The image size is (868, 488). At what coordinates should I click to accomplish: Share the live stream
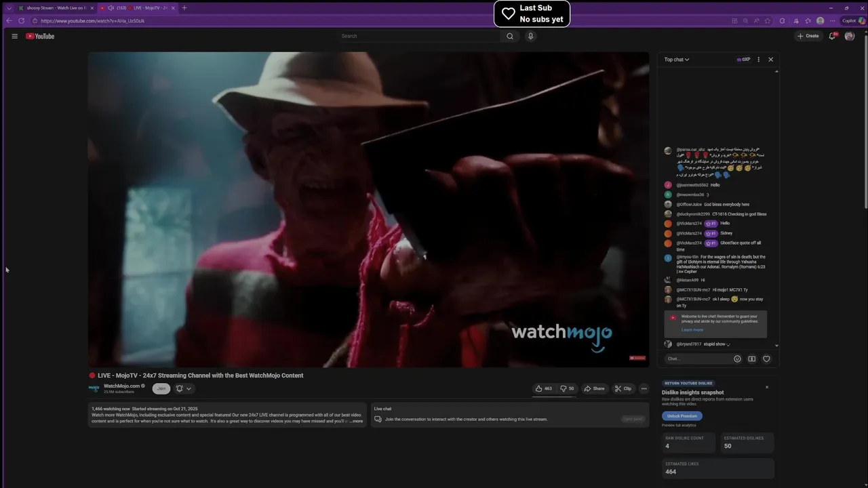pos(594,388)
